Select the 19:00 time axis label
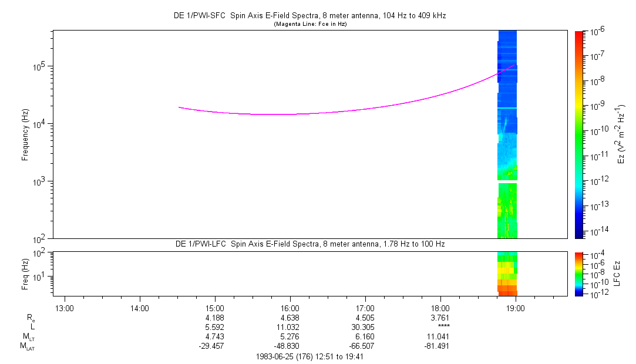The height and width of the screenshot is (364, 636). [x=516, y=308]
